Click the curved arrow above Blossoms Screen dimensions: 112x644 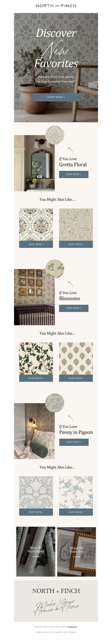pyautogui.click(x=71, y=284)
